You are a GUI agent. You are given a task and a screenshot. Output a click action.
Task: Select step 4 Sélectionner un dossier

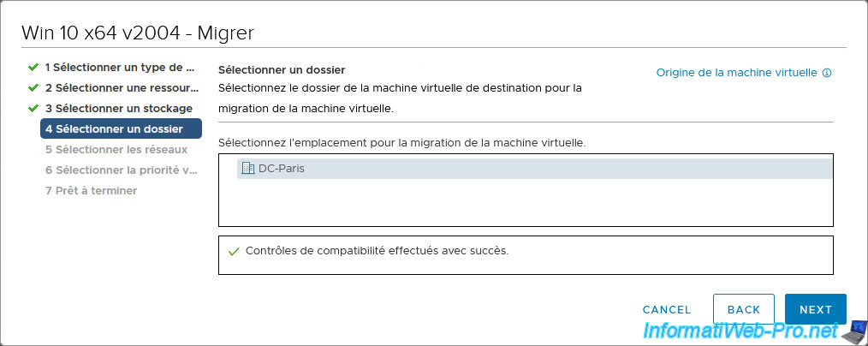tap(121, 129)
